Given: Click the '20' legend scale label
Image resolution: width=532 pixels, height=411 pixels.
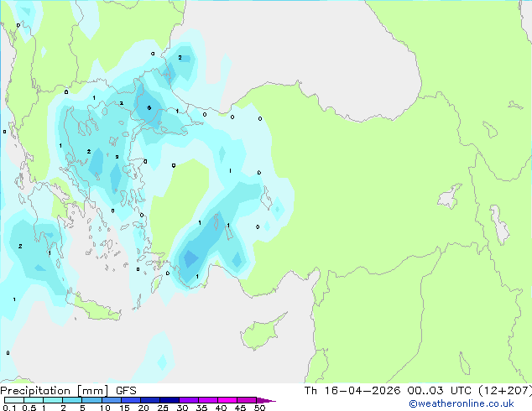Looking at the screenshot, I should 143,408.
